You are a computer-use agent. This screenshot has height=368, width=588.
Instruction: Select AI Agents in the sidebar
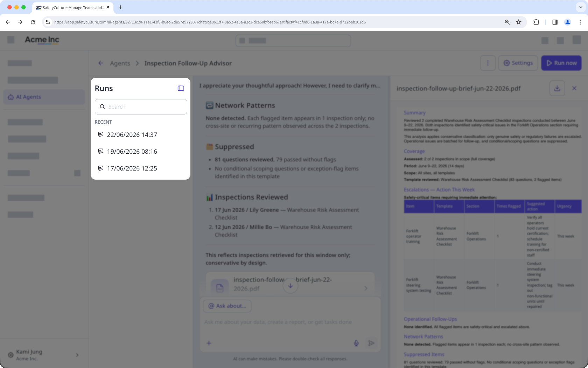click(44, 97)
